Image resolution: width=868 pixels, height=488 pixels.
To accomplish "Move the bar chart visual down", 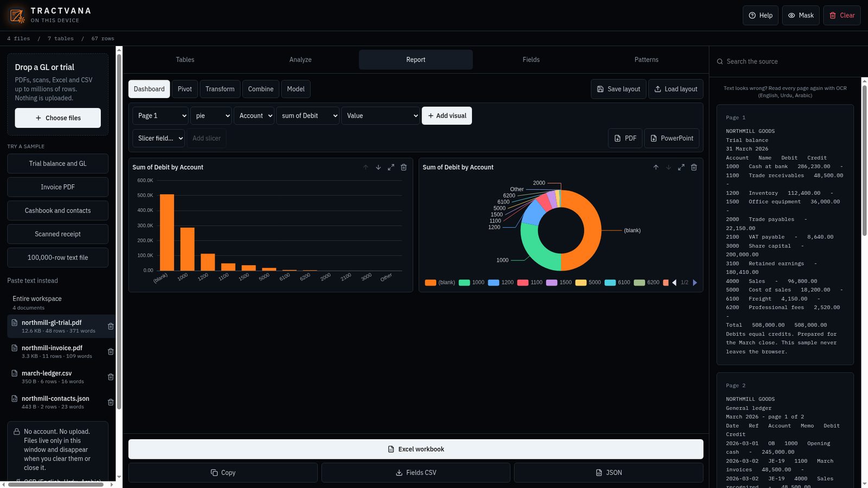I will (x=378, y=168).
